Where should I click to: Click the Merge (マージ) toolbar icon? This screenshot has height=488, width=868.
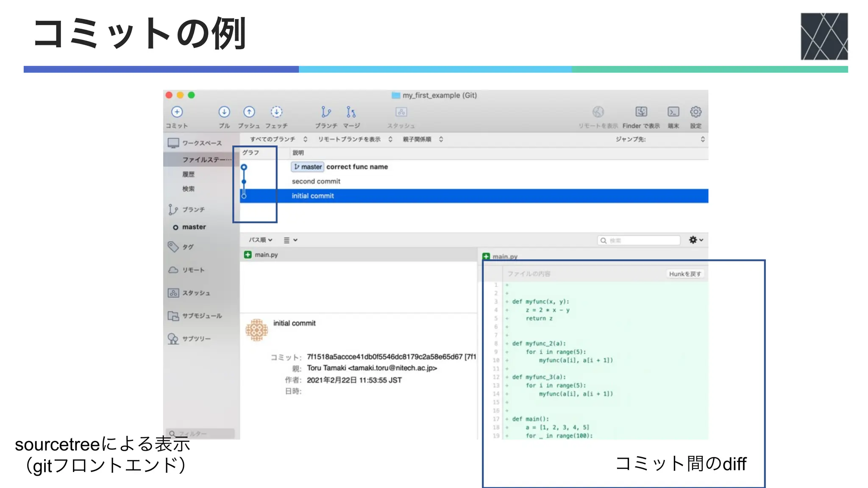pyautogui.click(x=351, y=112)
